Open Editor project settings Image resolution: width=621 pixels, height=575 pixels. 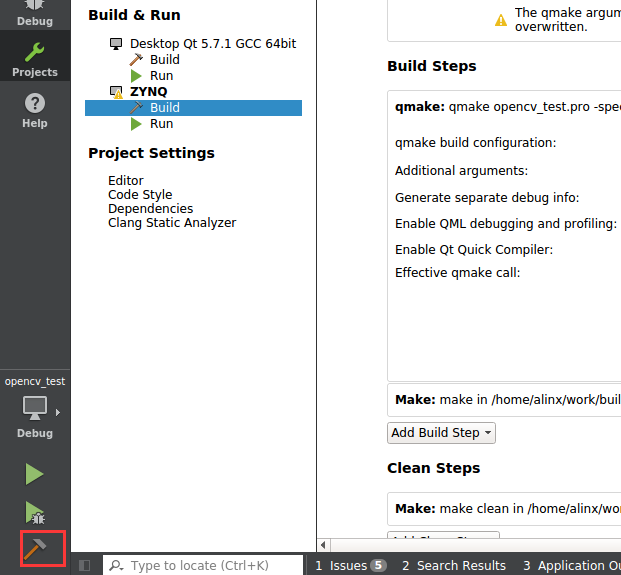pyautogui.click(x=126, y=181)
